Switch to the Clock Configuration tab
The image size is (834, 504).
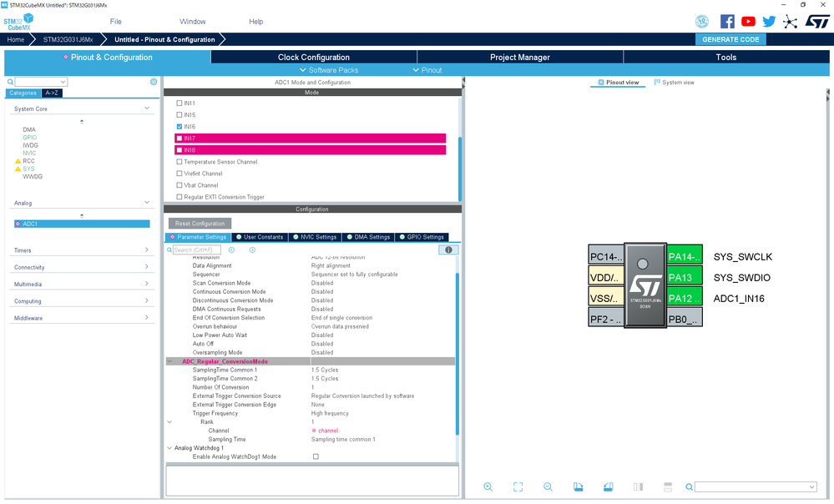click(314, 57)
